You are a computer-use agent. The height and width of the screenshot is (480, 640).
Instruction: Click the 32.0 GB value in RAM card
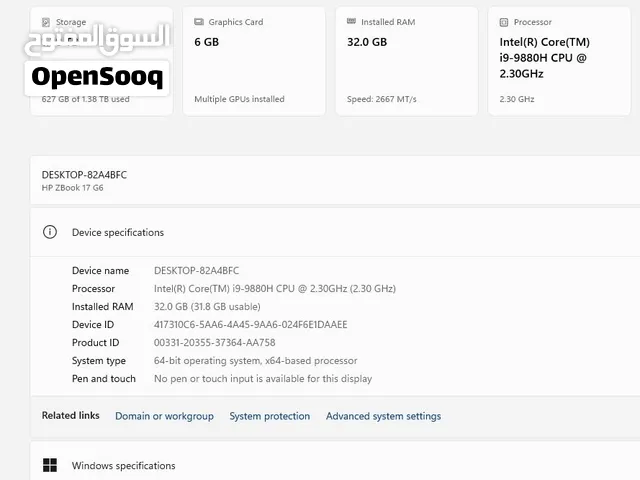pyautogui.click(x=367, y=42)
